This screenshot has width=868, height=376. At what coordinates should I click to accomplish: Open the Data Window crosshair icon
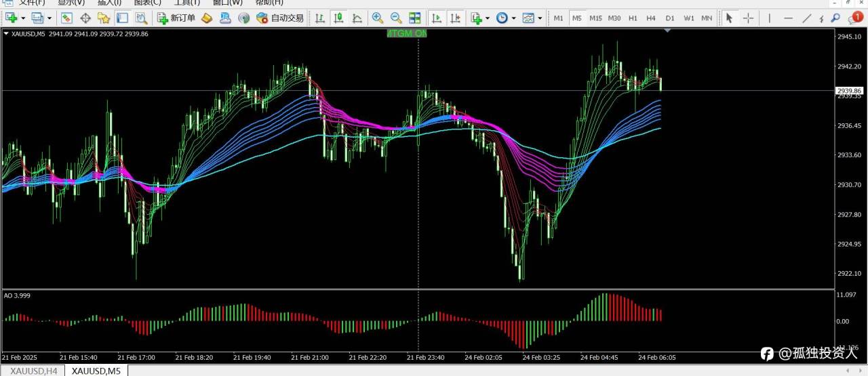(x=85, y=18)
